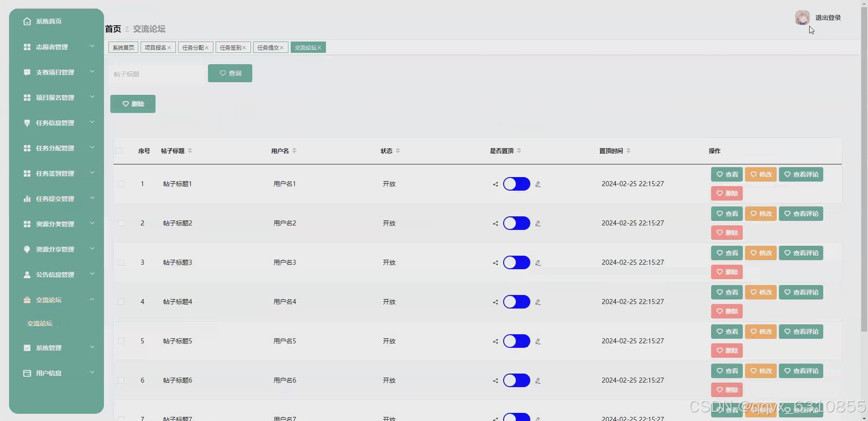This screenshot has height=421, width=868.
Task: Click the person icon beside 公告信息管理
Action: pyautogui.click(x=27, y=275)
